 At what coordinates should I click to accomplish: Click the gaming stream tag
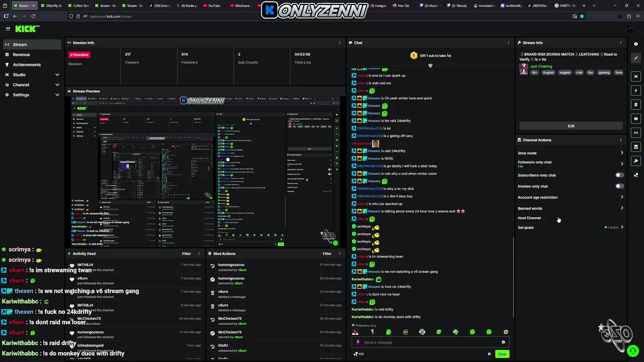604,72
